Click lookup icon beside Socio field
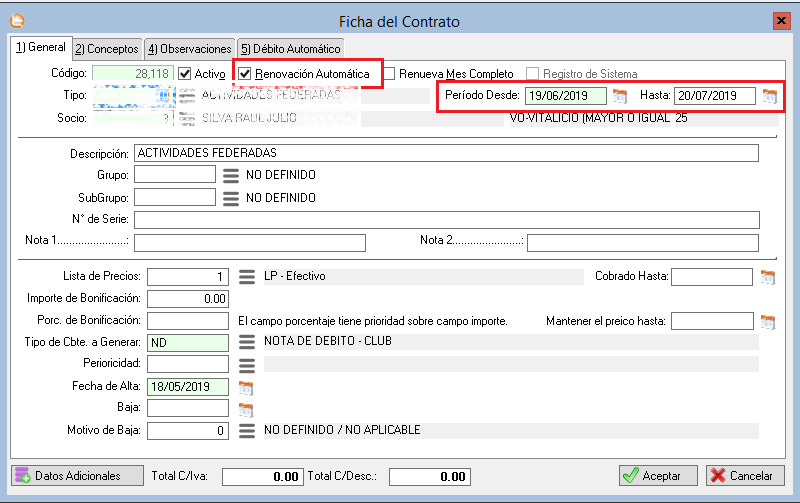800x503 pixels. point(185,118)
